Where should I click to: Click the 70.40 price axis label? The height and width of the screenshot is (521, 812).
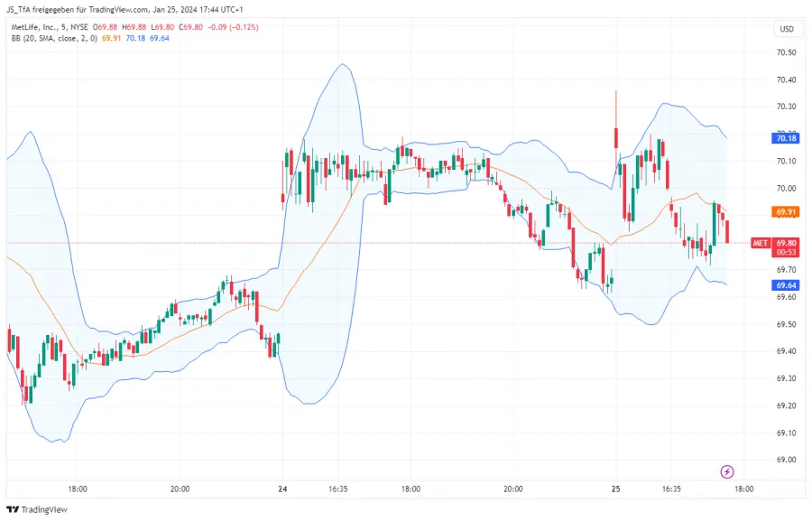pyautogui.click(x=785, y=79)
